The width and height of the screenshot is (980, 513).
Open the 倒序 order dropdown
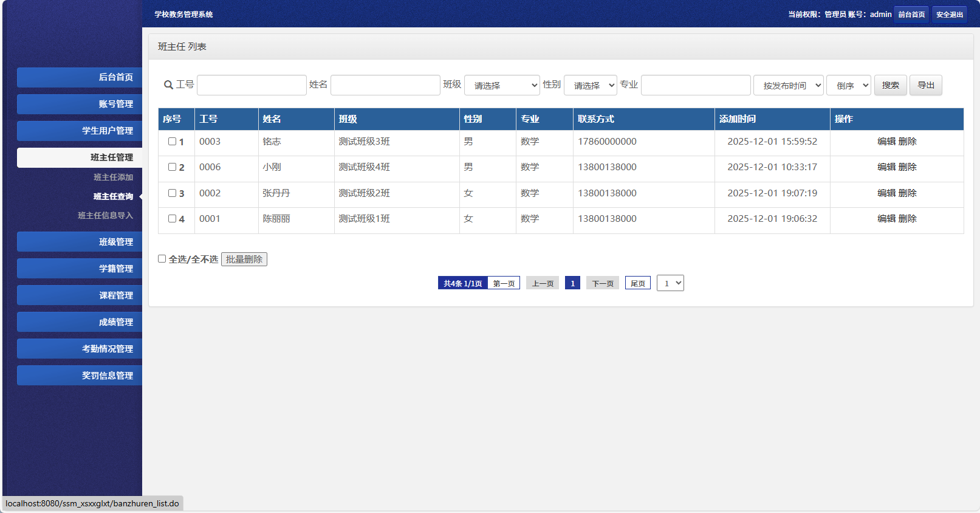(x=848, y=85)
